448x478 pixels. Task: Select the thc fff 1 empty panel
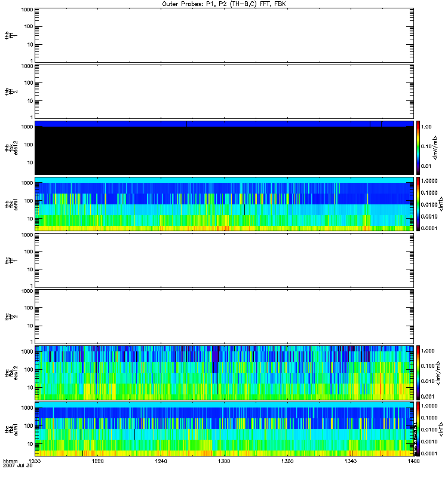224,261
